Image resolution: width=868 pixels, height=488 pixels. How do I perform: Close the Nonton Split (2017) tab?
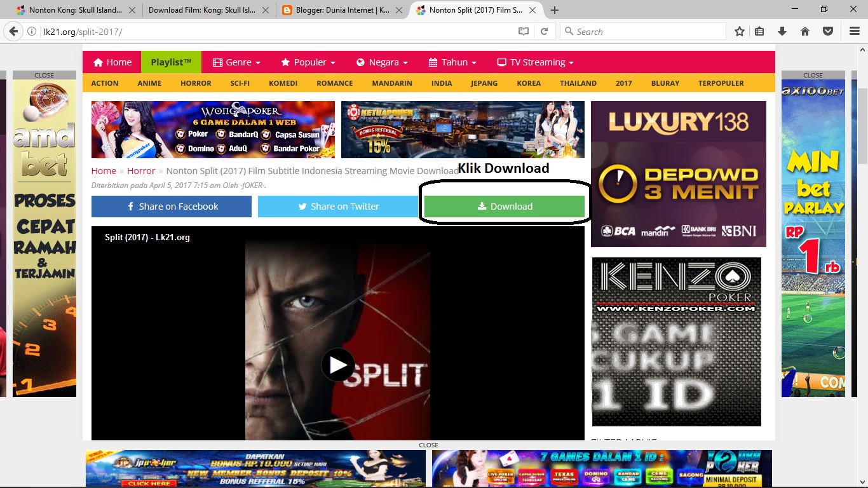click(533, 10)
